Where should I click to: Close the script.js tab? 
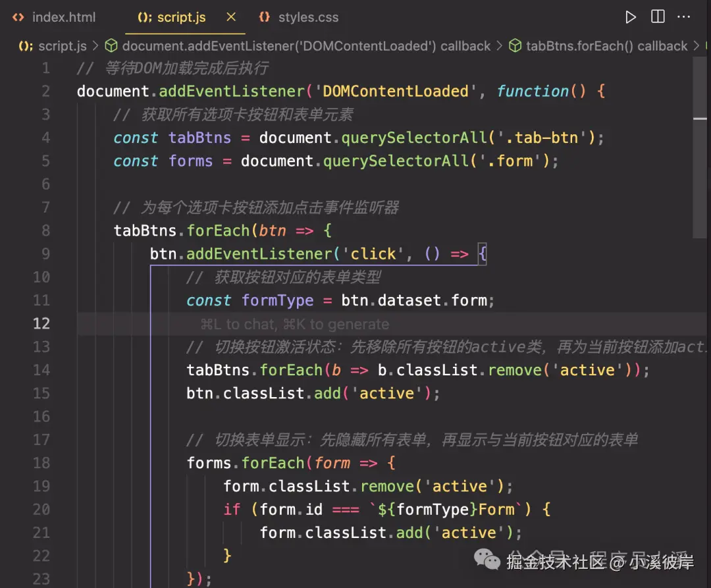tap(231, 17)
